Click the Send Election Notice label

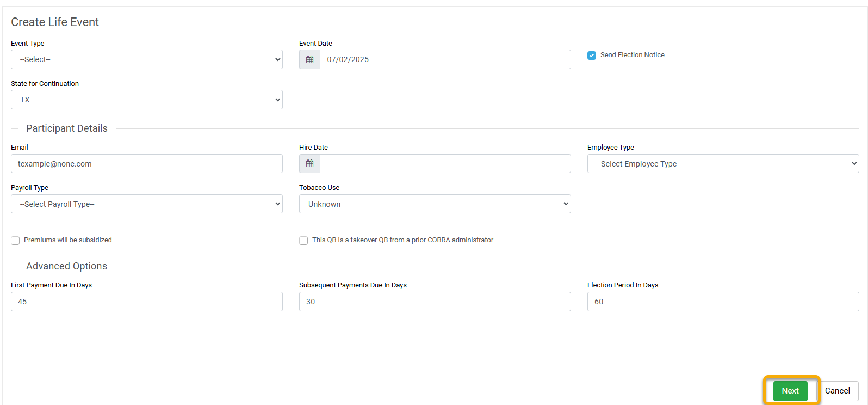pyautogui.click(x=632, y=55)
